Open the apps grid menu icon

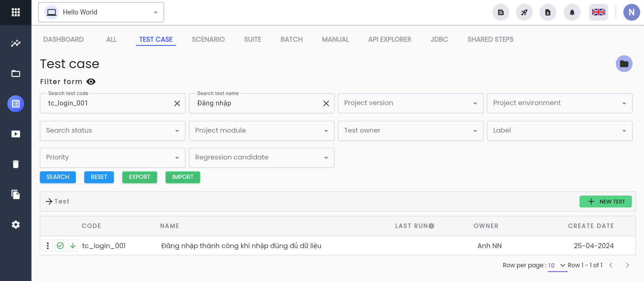(16, 12)
